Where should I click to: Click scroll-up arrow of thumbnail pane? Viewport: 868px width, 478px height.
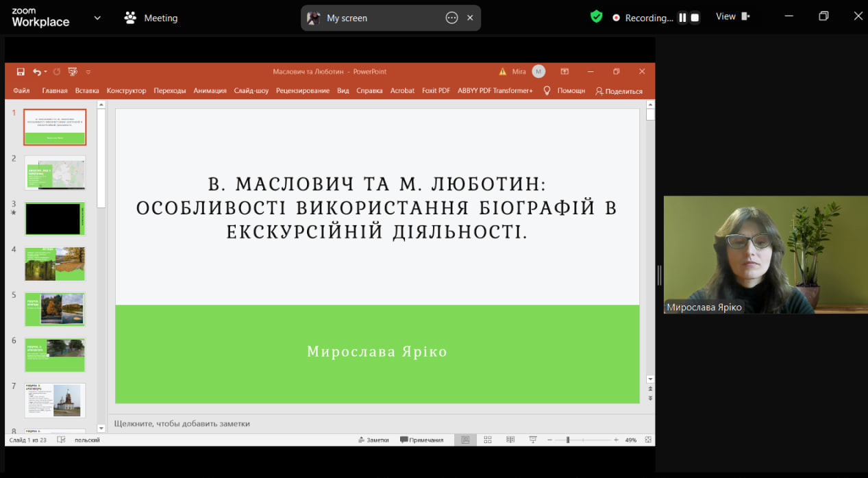101,105
